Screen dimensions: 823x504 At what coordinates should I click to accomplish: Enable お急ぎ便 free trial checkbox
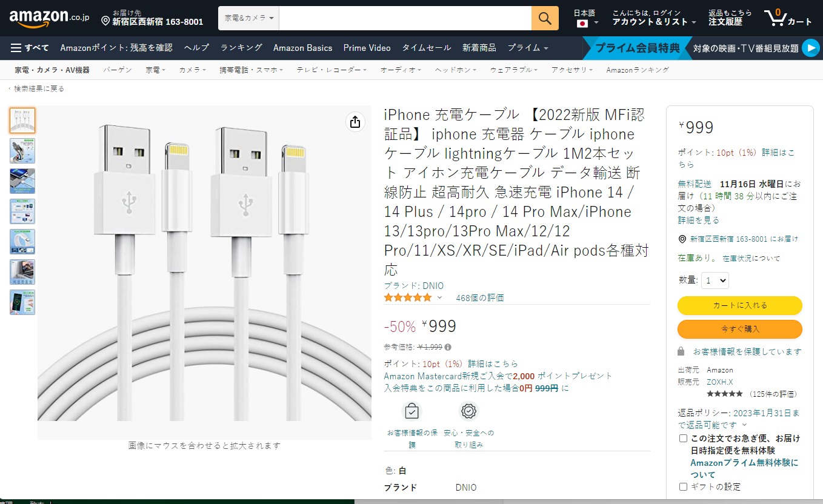682,438
